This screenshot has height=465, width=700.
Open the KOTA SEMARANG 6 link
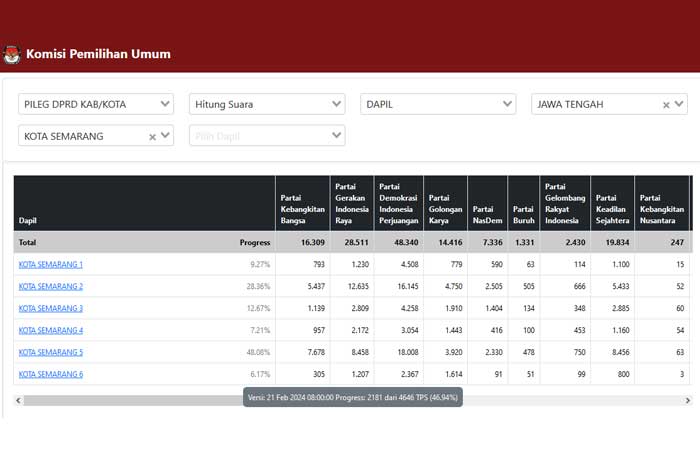click(50, 374)
